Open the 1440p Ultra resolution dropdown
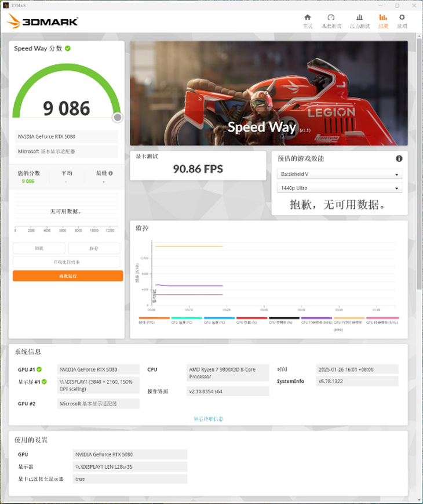Screen dimensions: 423x504 pyautogui.click(x=340, y=188)
